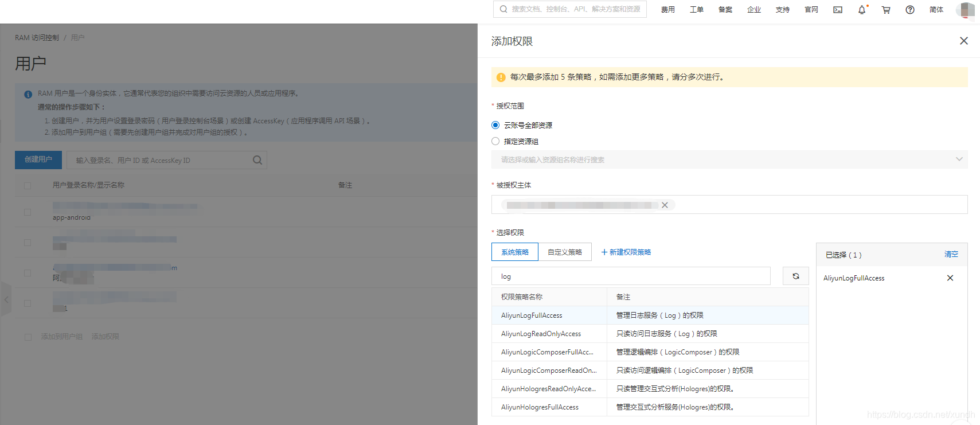Click the 被授权主体 input box
The image size is (980, 425).
[x=729, y=205]
